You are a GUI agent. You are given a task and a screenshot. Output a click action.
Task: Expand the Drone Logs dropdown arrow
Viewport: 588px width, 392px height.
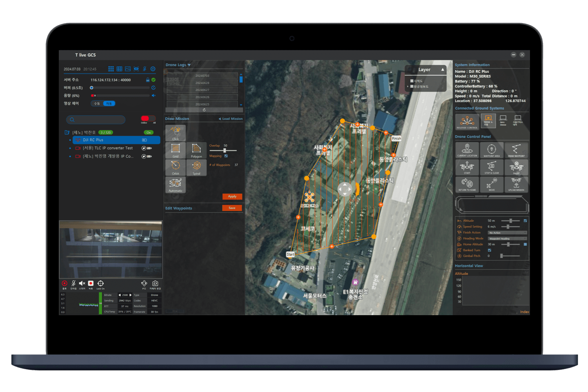pyautogui.click(x=189, y=65)
